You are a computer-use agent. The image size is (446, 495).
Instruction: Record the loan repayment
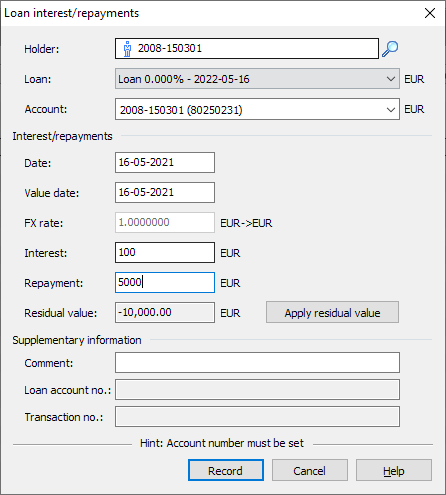tap(226, 470)
